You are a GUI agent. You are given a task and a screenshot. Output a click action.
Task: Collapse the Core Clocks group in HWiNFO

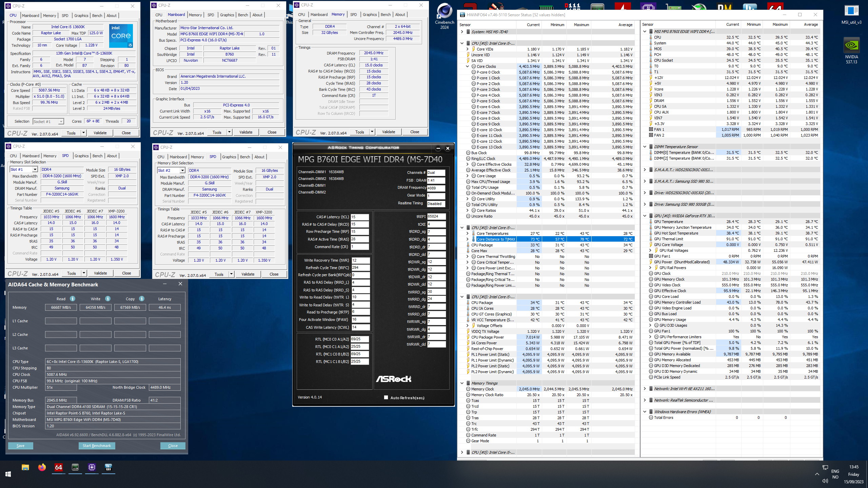(467, 66)
